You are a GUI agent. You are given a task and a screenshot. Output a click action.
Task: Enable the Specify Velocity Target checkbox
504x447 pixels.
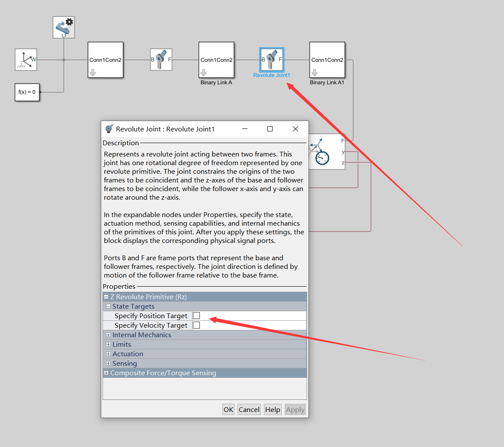[x=196, y=325]
